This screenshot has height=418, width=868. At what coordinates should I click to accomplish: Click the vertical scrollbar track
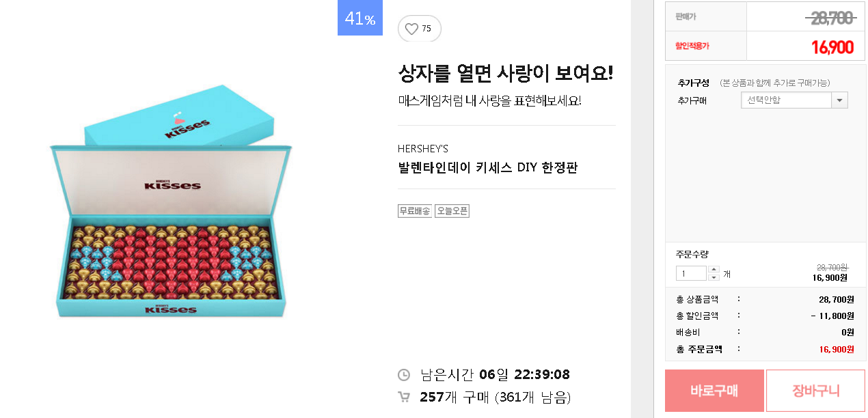tap(642, 205)
